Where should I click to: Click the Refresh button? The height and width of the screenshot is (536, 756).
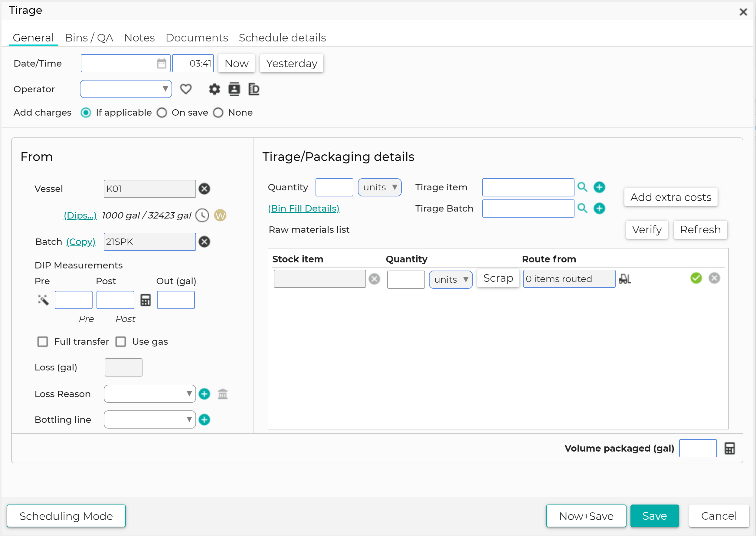click(700, 229)
